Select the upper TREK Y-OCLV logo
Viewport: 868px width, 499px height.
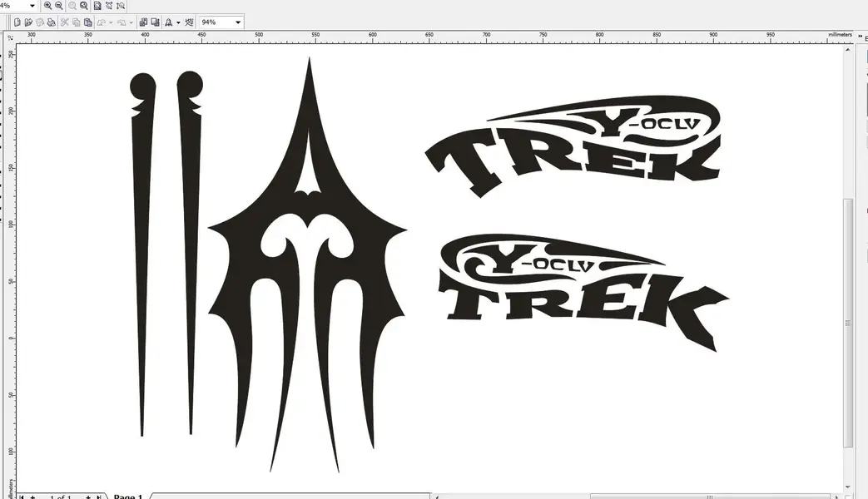(573, 146)
